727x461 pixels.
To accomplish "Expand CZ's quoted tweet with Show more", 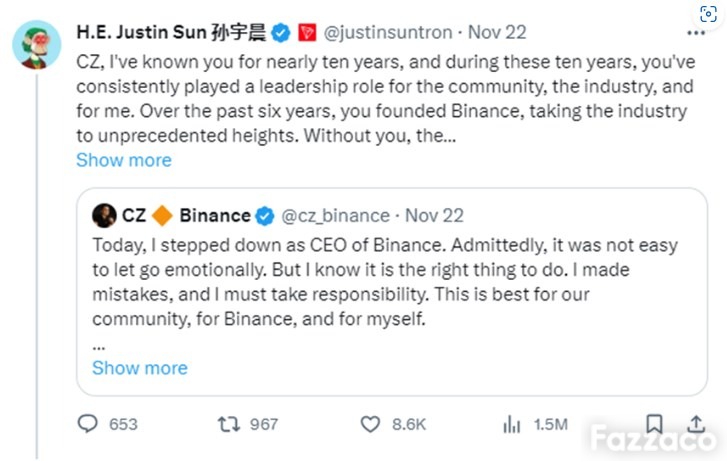I will coord(140,368).
